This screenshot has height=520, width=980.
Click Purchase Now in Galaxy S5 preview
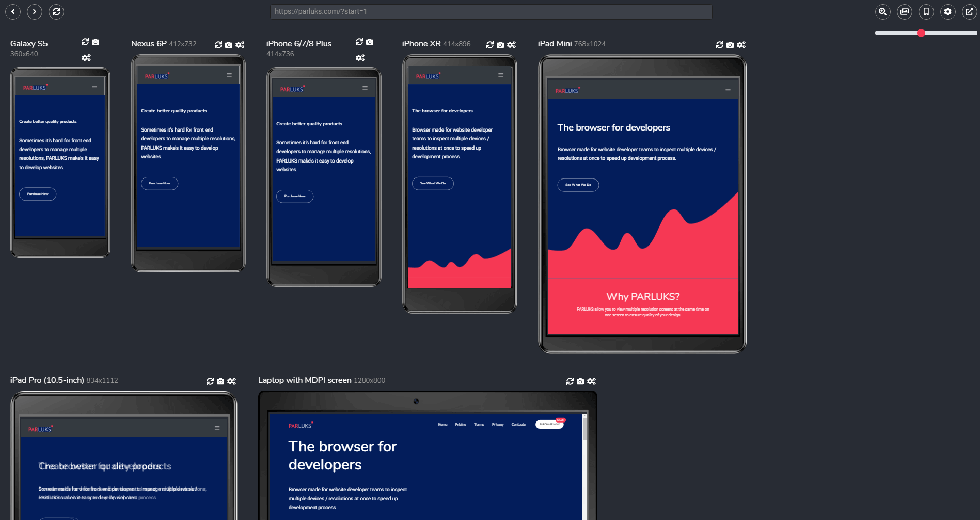(38, 194)
